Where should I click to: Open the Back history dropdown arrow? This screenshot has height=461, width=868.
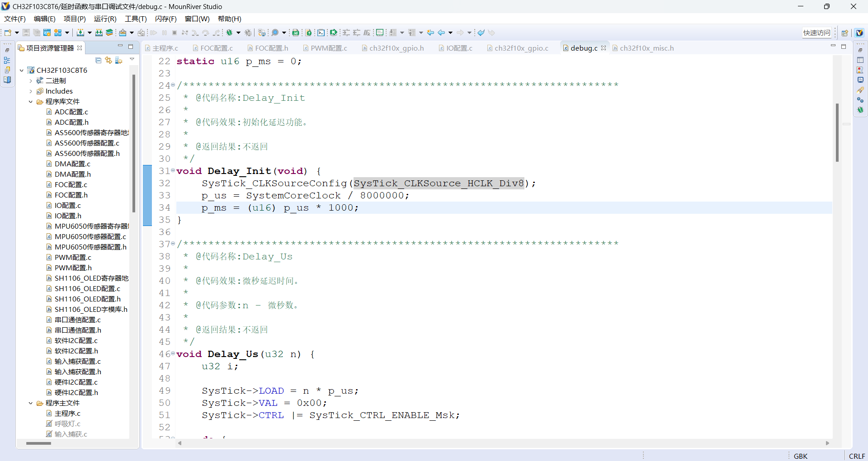[x=451, y=33]
